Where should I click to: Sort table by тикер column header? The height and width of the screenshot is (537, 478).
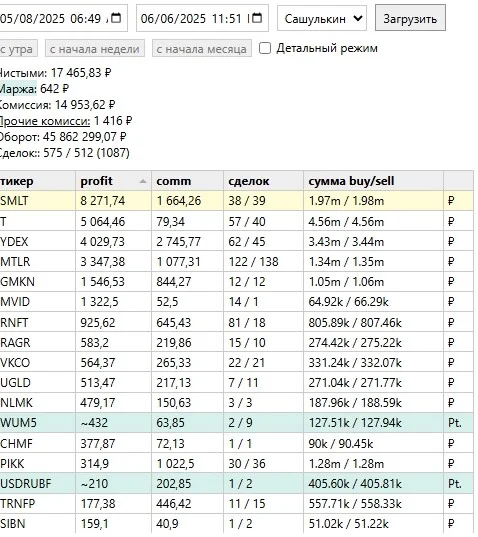[37, 181]
